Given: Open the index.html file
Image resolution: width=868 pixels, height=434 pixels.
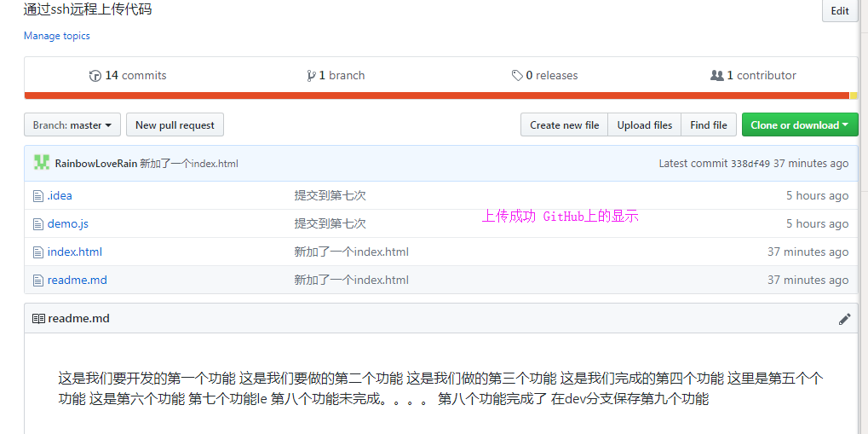Looking at the screenshot, I should pyautogui.click(x=75, y=252).
